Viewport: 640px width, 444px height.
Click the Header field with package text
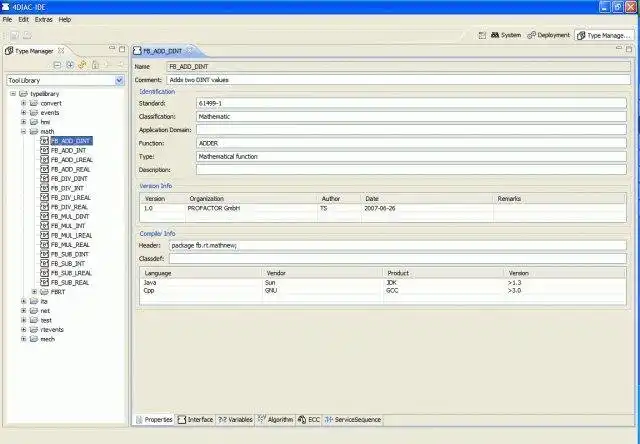click(398, 245)
